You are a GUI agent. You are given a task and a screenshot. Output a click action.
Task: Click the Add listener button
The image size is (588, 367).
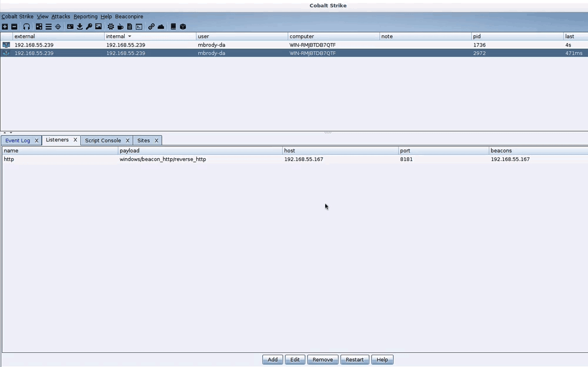273,359
